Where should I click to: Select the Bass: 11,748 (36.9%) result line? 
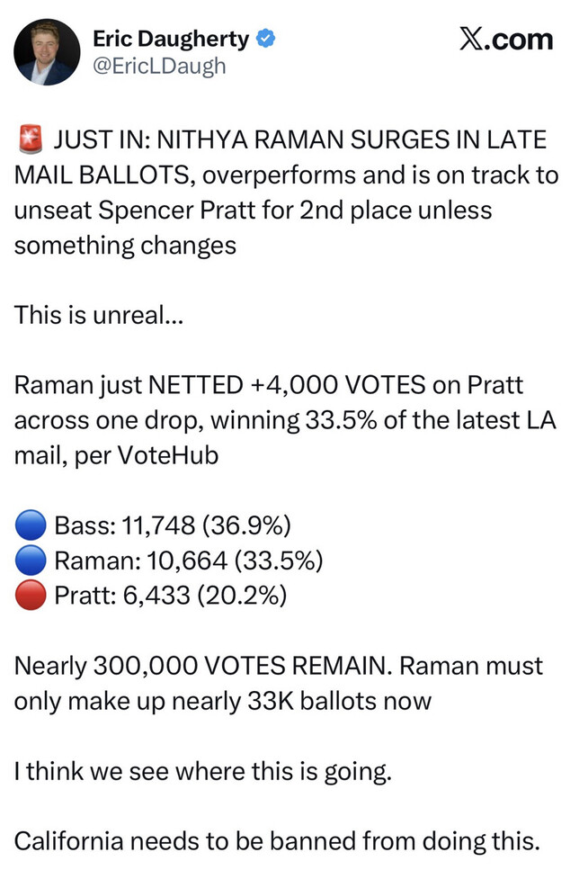coord(173,525)
